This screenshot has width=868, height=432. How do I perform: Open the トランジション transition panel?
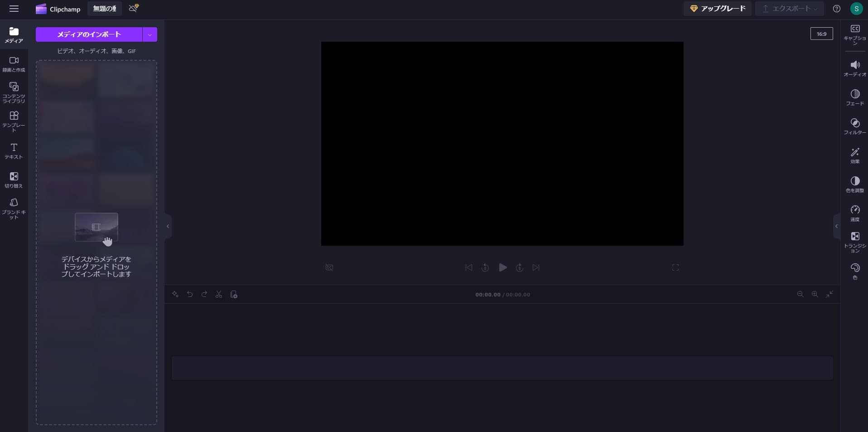pos(855,242)
